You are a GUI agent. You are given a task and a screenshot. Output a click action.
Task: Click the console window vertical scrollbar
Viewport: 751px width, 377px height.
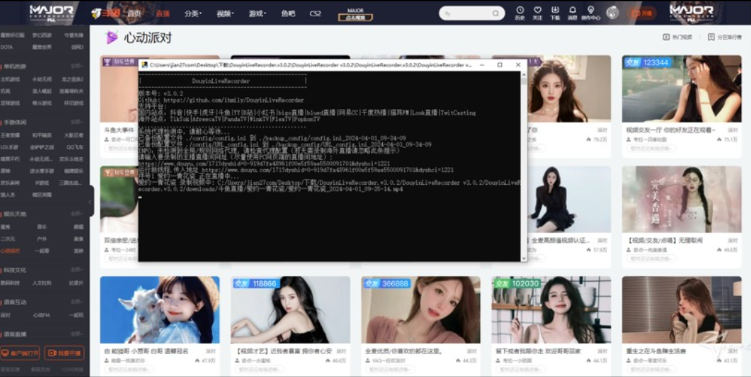tap(523, 166)
